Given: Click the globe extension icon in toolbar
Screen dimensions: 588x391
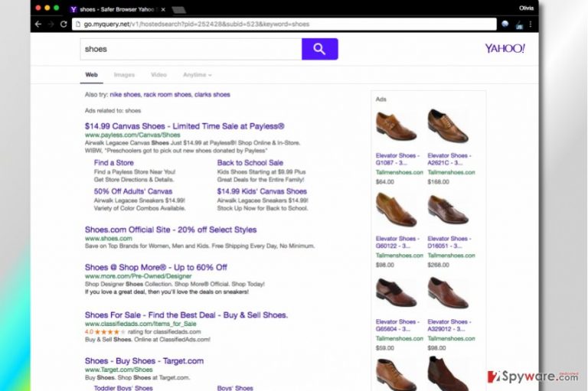Looking at the screenshot, I should (505, 24).
